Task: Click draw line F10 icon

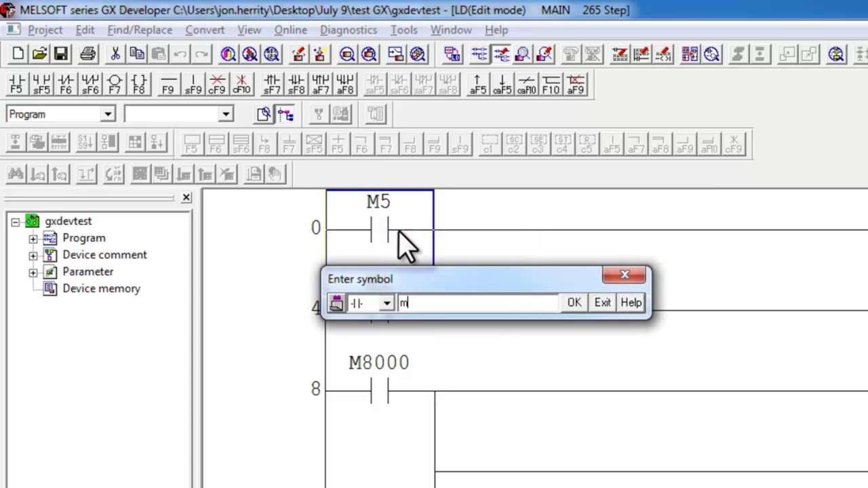Action: click(x=551, y=84)
